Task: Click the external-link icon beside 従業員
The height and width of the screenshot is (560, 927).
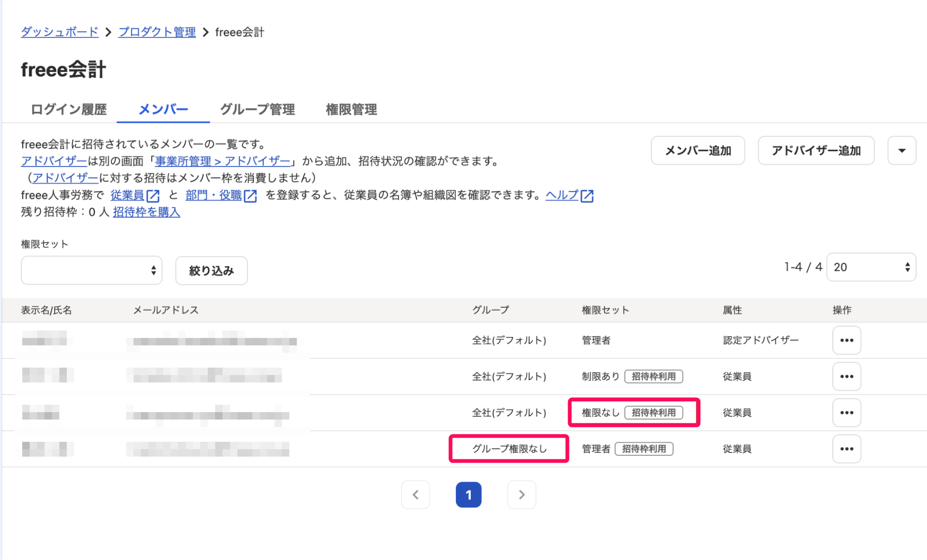Action: [153, 196]
